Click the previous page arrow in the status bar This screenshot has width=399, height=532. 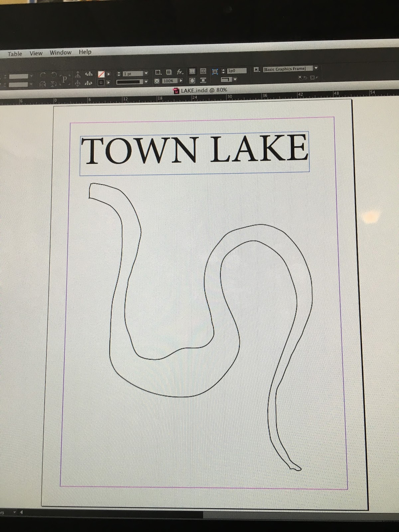[22, 512]
